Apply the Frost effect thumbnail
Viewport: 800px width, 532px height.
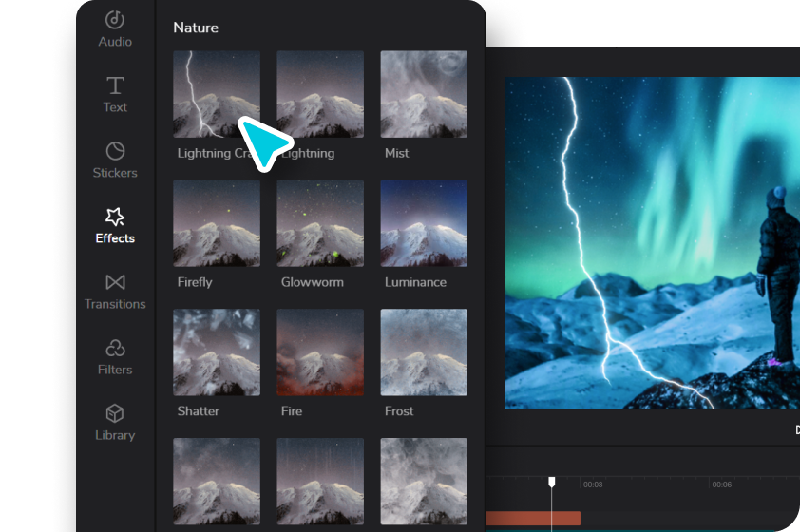424,351
